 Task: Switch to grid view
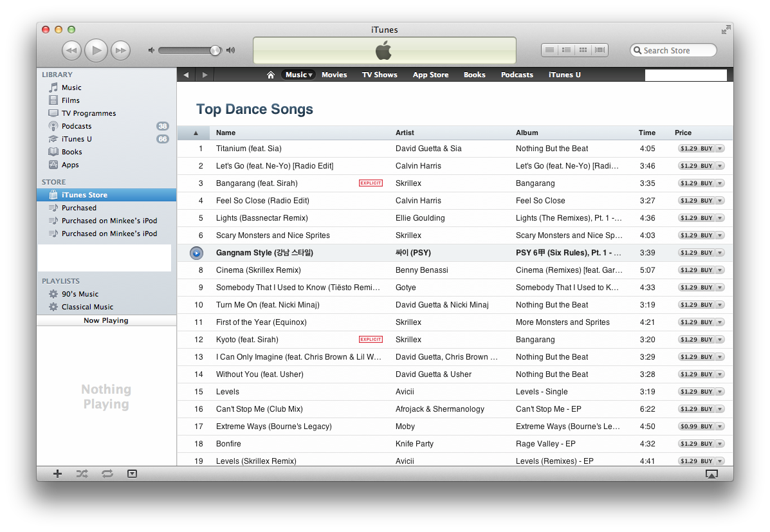tap(583, 50)
